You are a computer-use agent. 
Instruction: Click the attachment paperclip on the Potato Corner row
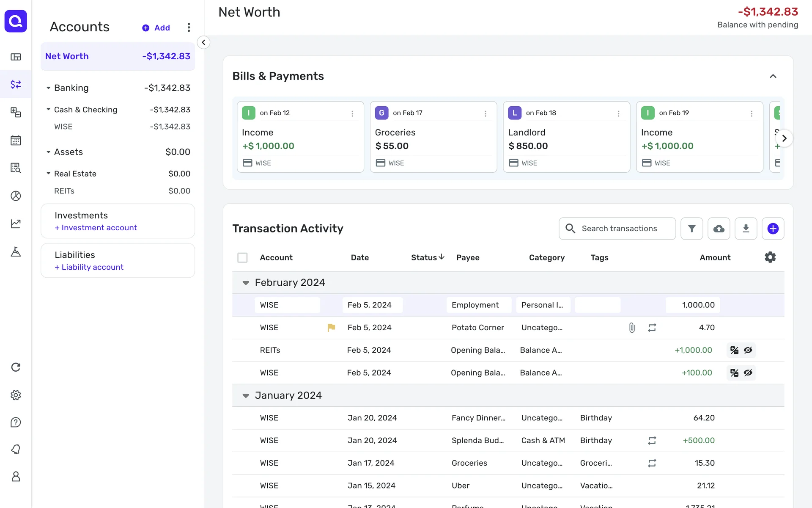tap(632, 328)
